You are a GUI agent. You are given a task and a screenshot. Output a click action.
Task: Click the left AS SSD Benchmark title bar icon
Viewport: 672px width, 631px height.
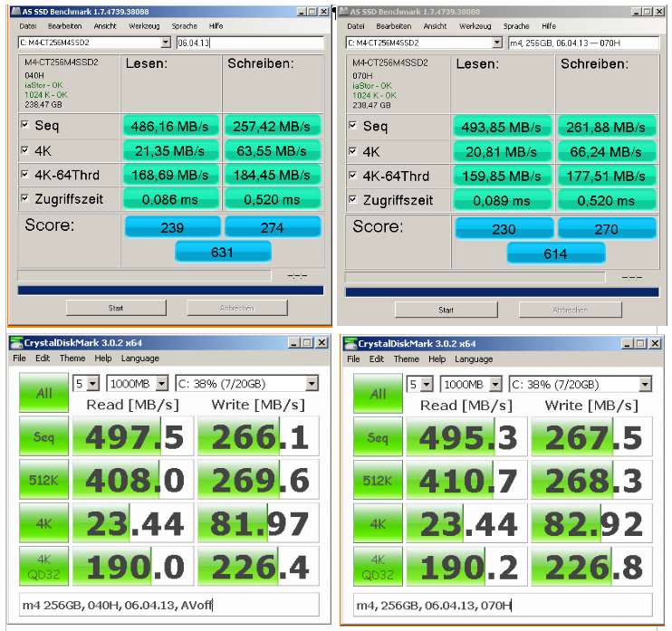[x=16, y=12]
